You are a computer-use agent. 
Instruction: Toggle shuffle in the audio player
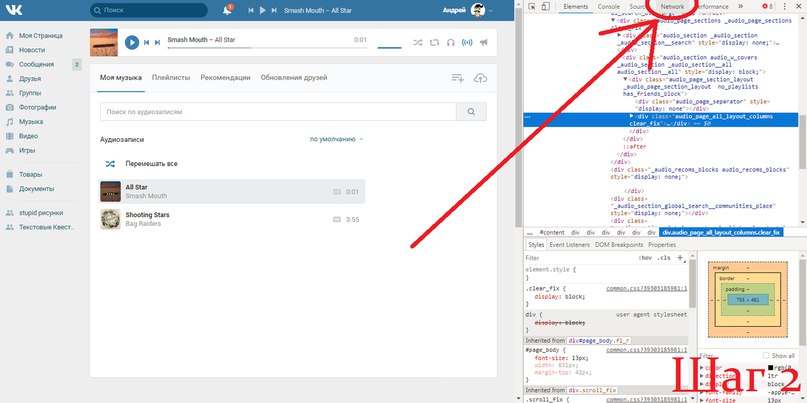point(417,43)
